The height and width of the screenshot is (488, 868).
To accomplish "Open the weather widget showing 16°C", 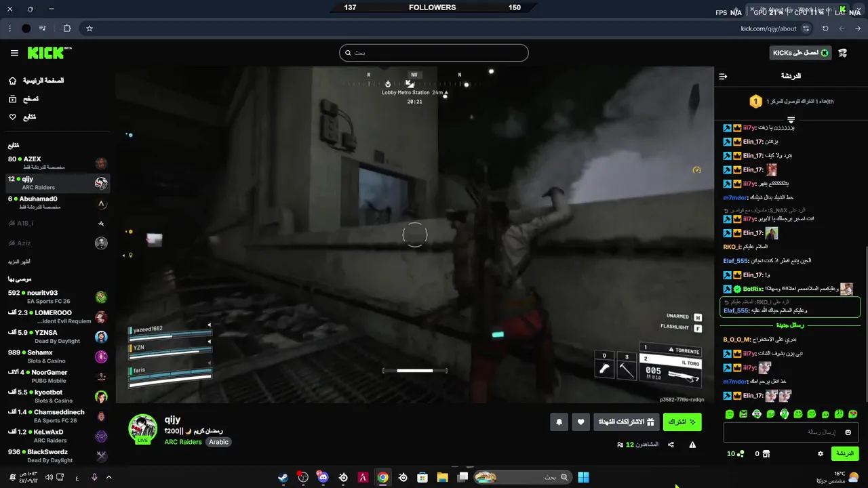I will click(838, 477).
